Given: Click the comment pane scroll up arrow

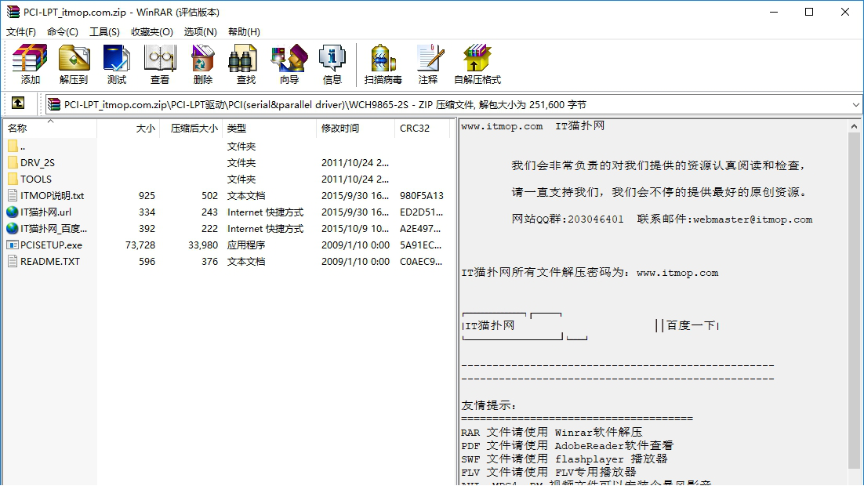Looking at the screenshot, I should click(854, 127).
